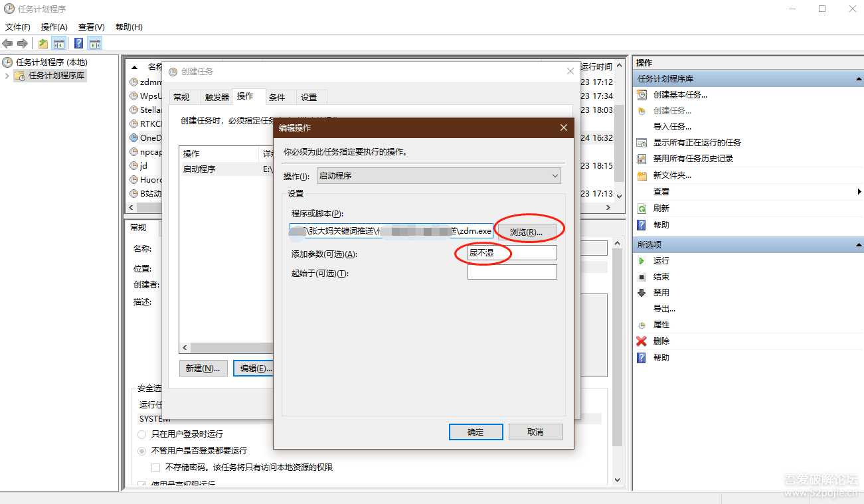The image size is (864, 504).
Task: Delete the task using red 删除 icon
Action: 642,341
